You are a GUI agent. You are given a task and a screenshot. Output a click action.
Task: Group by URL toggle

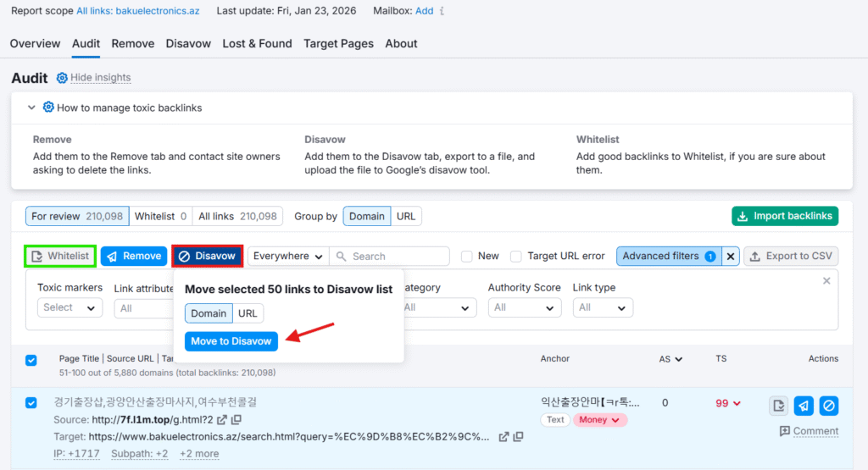[406, 216]
